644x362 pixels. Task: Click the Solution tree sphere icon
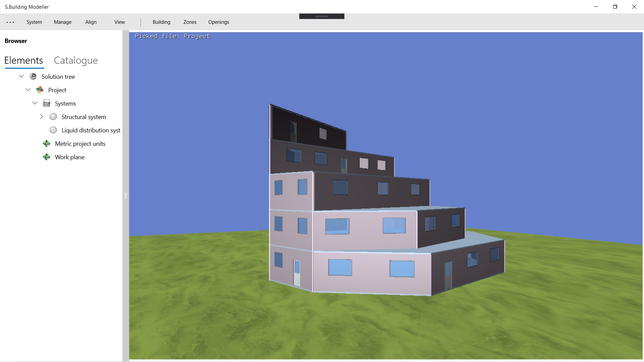coord(33,76)
